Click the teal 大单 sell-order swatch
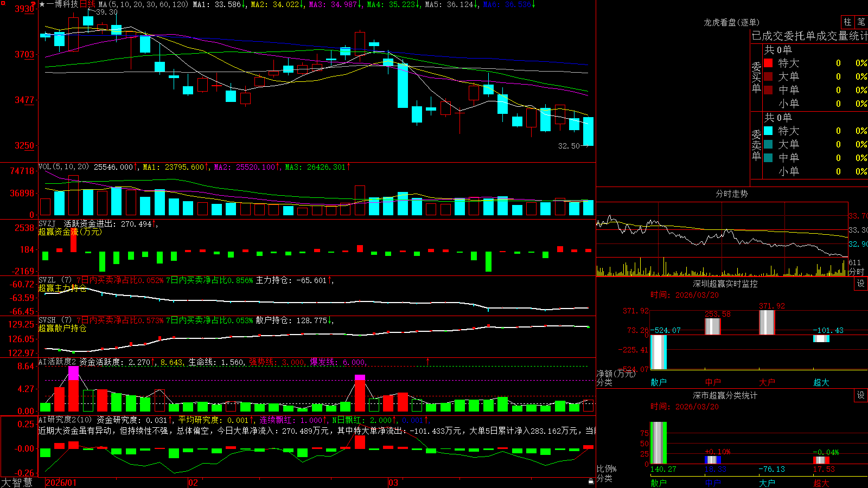Viewport: 868px width, 488px height. [x=768, y=144]
